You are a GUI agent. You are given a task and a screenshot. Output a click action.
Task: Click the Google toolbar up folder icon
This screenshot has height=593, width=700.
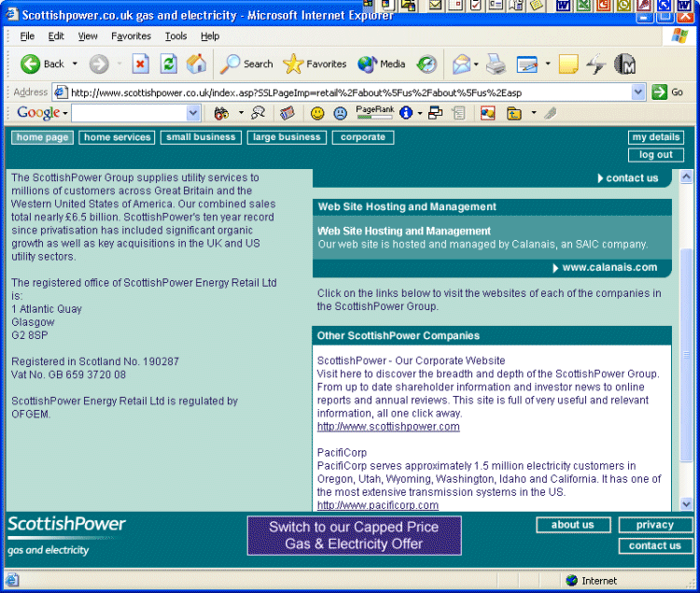coord(514,113)
